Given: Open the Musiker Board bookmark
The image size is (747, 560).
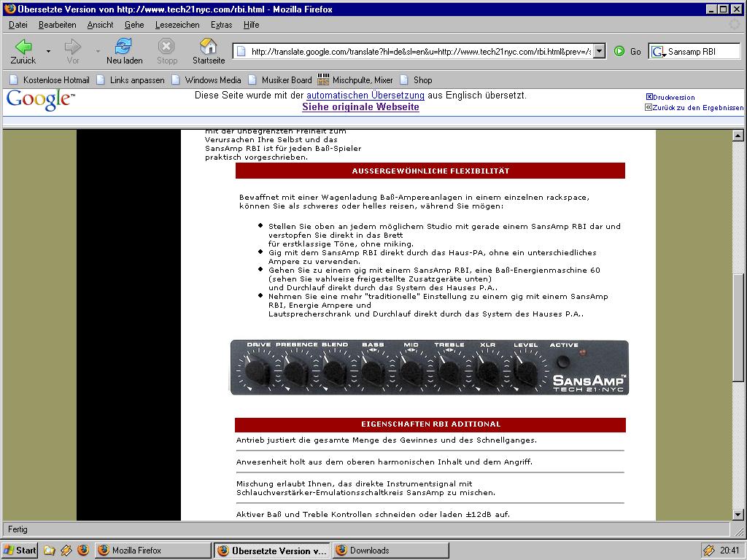Looking at the screenshot, I should click(280, 80).
